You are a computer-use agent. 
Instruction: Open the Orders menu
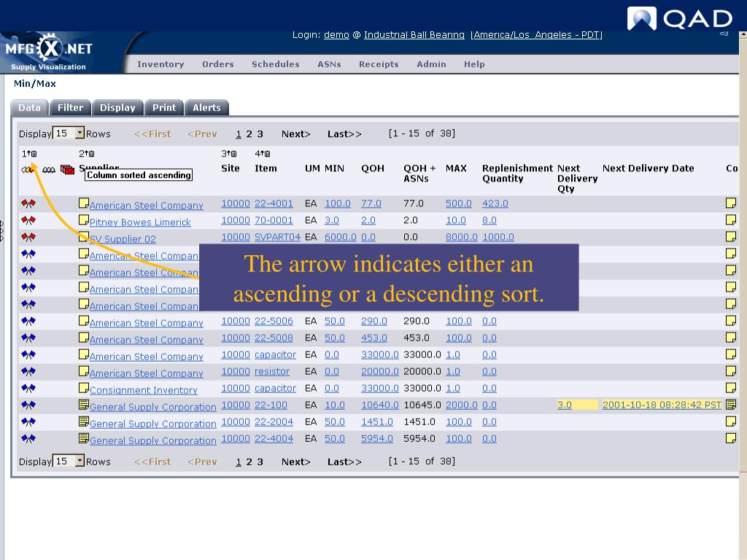(217, 64)
